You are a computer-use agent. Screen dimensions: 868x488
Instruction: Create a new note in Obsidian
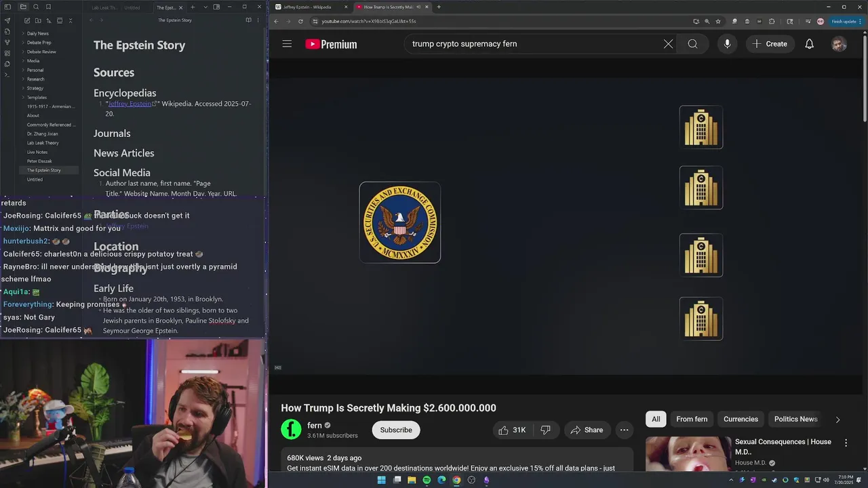click(26, 20)
